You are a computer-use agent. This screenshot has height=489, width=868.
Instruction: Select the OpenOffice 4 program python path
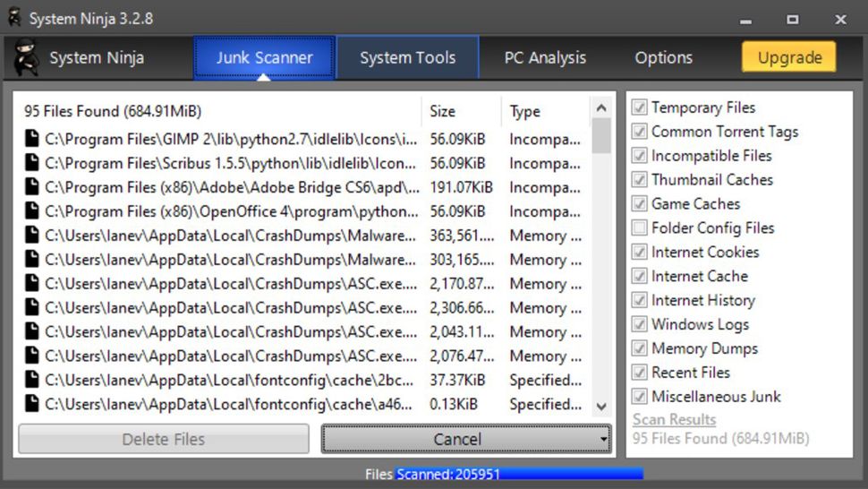pyautogui.click(x=232, y=211)
